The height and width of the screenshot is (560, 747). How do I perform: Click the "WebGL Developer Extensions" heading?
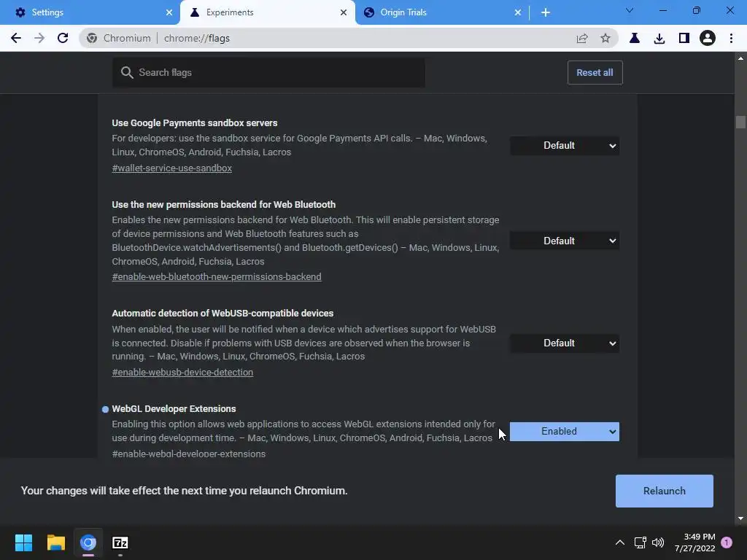[174, 409]
